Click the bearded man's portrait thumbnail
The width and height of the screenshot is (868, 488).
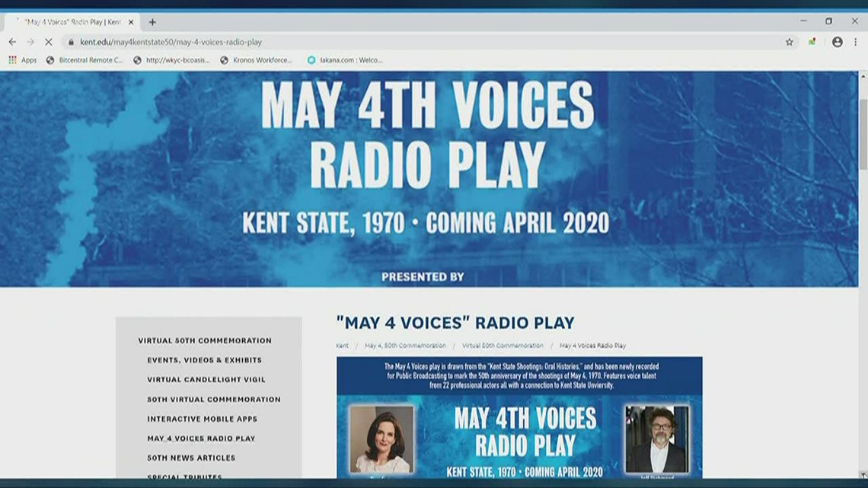click(x=657, y=439)
